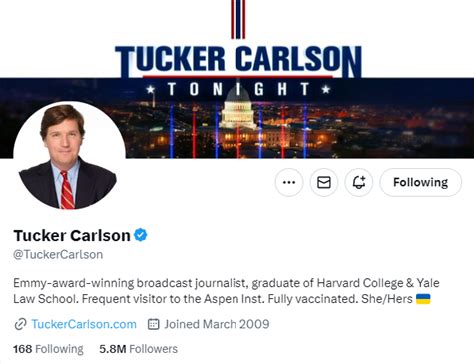Select the Joined March 2009 text
474x364 pixels.
coord(217,324)
